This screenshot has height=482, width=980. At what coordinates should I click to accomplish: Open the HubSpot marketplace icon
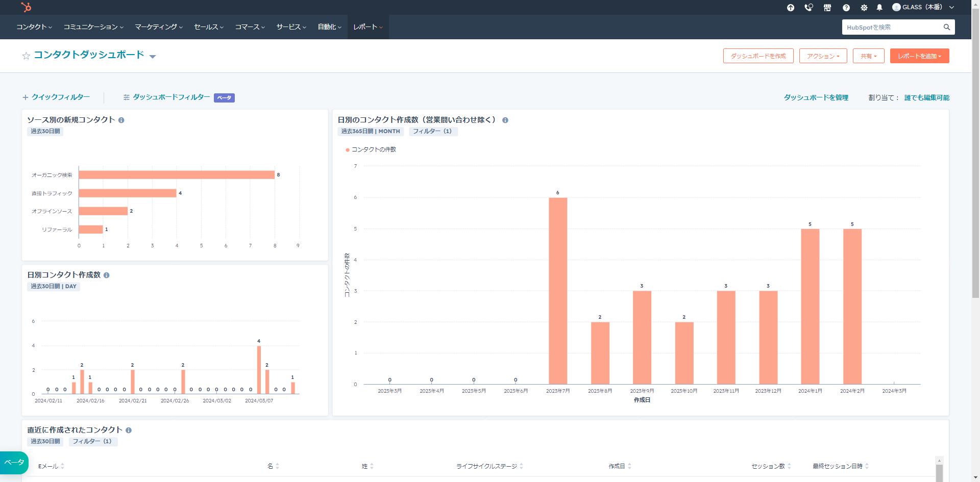click(827, 8)
